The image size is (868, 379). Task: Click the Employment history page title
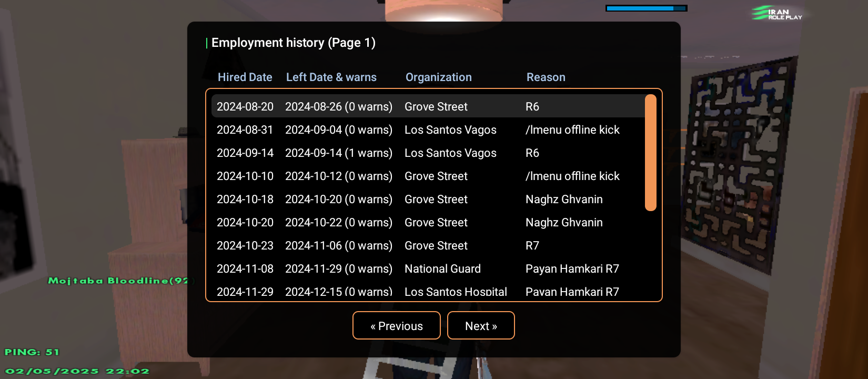click(294, 43)
